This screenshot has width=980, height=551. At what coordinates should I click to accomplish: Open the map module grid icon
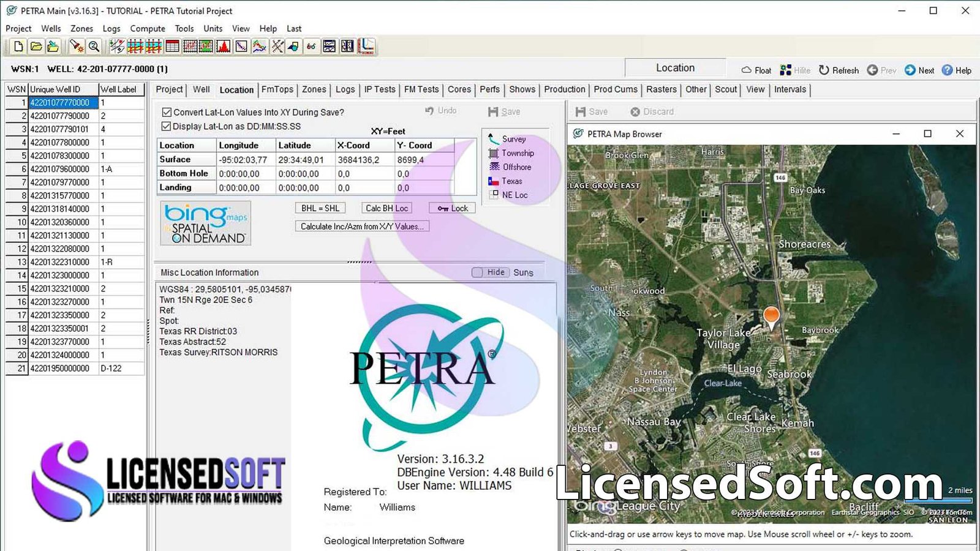[x=190, y=46]
